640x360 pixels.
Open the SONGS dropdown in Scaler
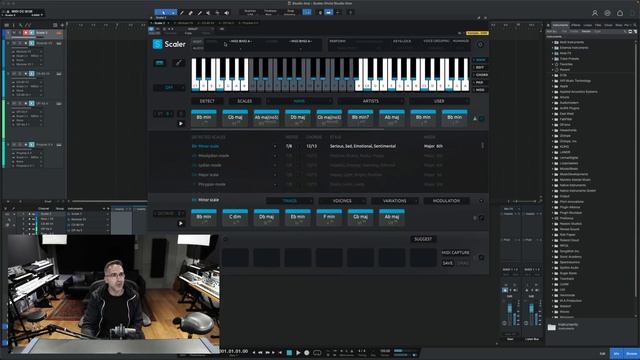pyautogui.click(x=299, y=101)
